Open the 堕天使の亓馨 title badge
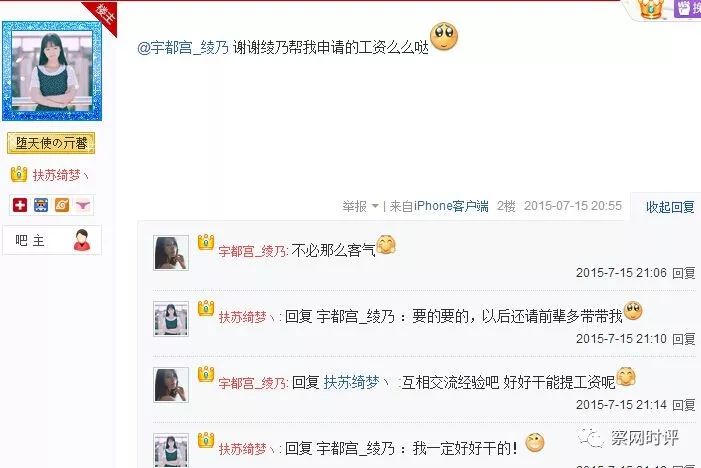The image size is (701, 468). click(x=51, y=143)
